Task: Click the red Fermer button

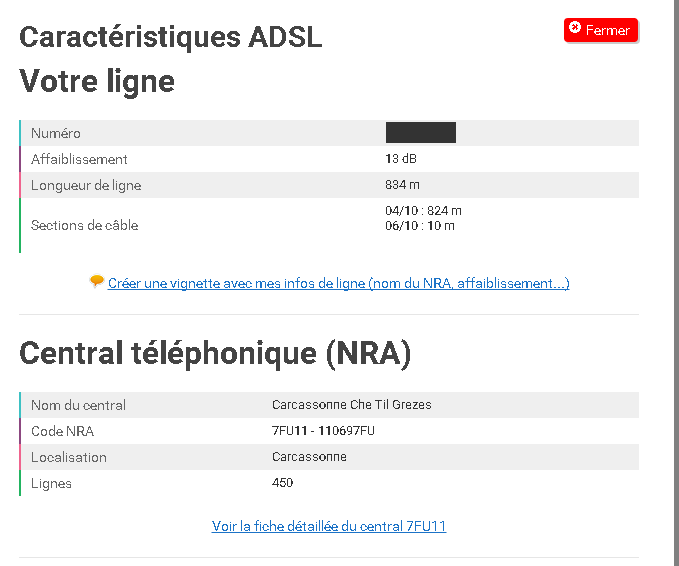Action: (600, 30)
